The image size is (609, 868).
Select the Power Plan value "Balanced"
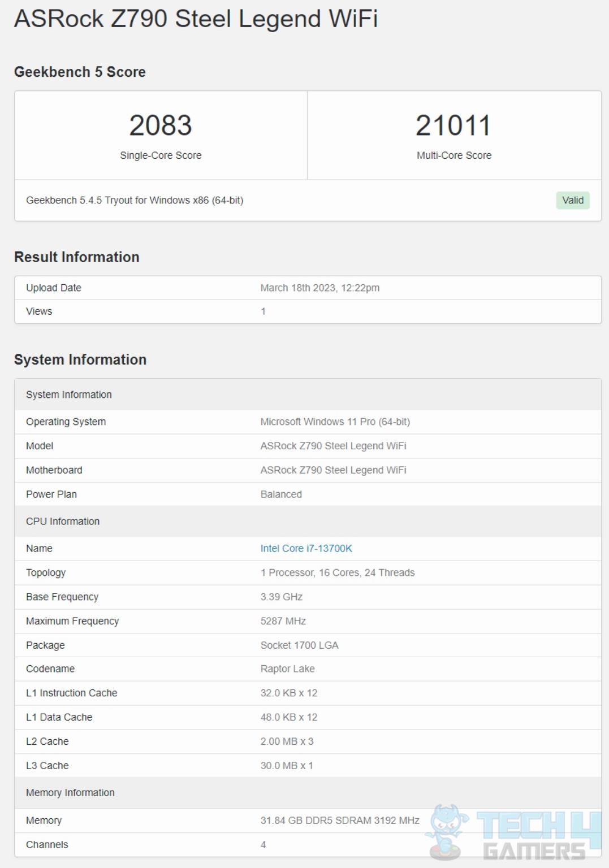(281, 494)
